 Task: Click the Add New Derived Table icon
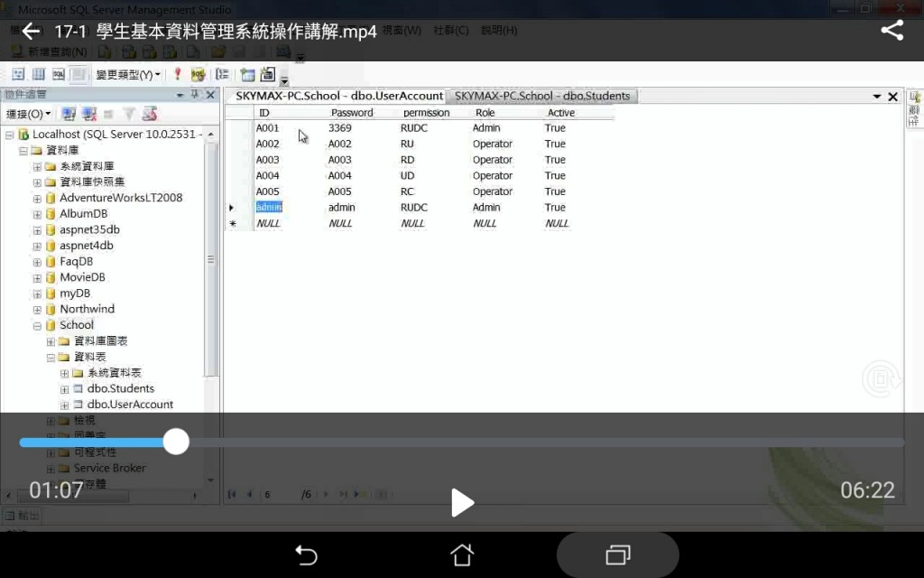pyautogui.click(x=267, y=74)
